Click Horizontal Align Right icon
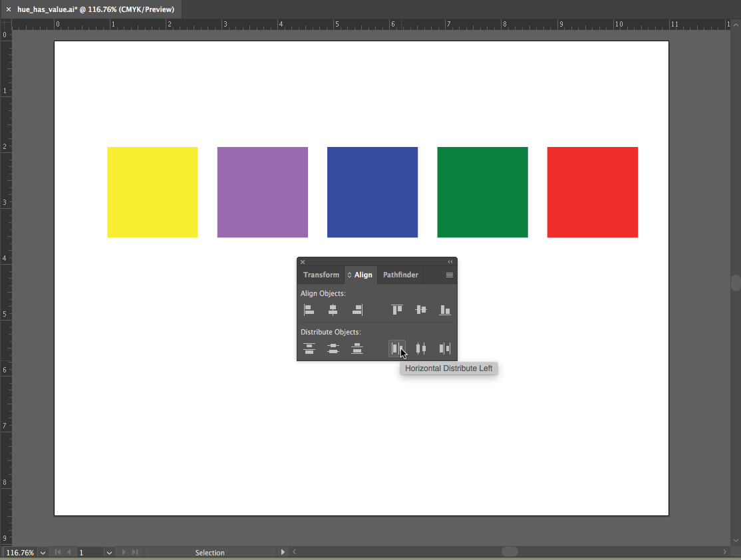The image size is (741, 560). click(357, 310)
